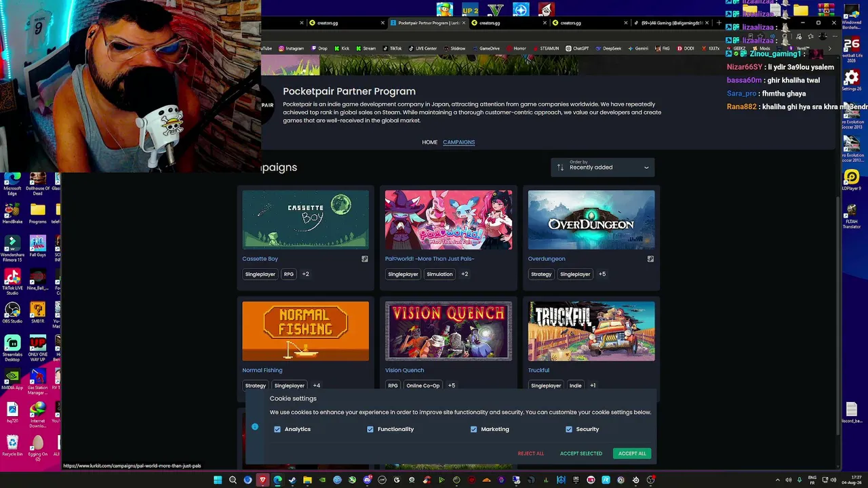
Task: Click the Cassette Boy card corner icon
Action: 365,259
